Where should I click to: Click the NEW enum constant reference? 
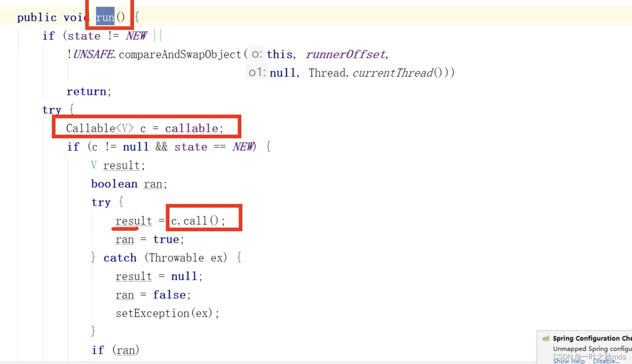[x=137, y=35]
